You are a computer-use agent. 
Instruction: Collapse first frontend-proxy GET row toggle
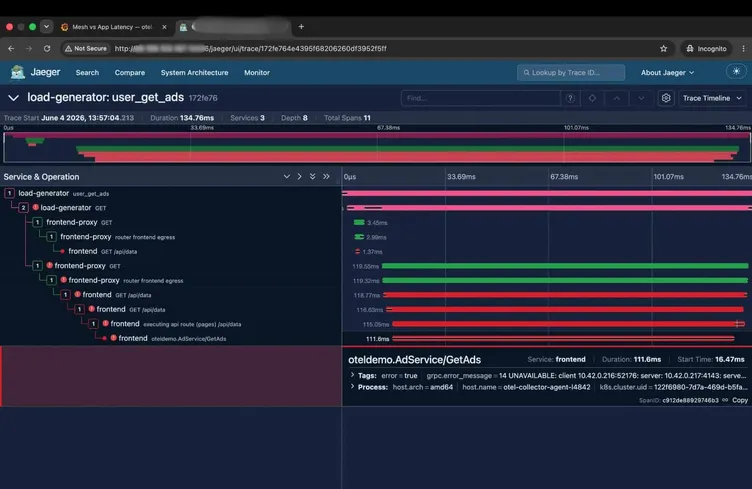(x=37, y=222)
